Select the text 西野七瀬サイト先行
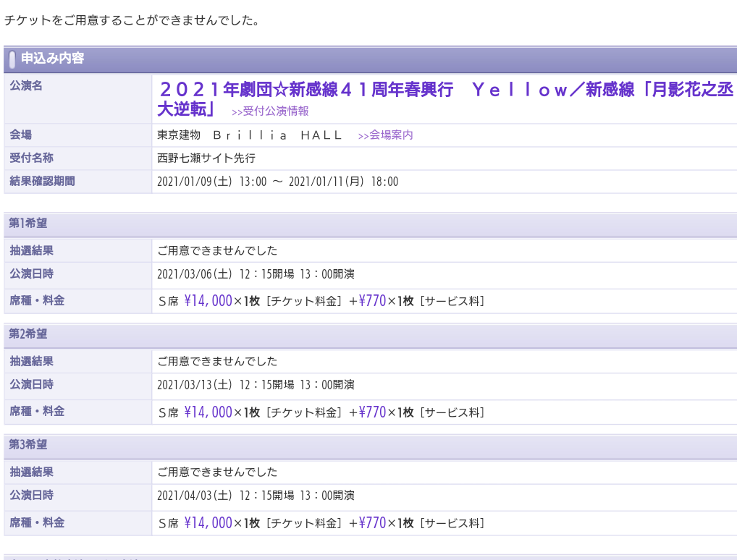The height and width of the screenshot is (560, 737). pyautogui.click(x=206, y=158)
